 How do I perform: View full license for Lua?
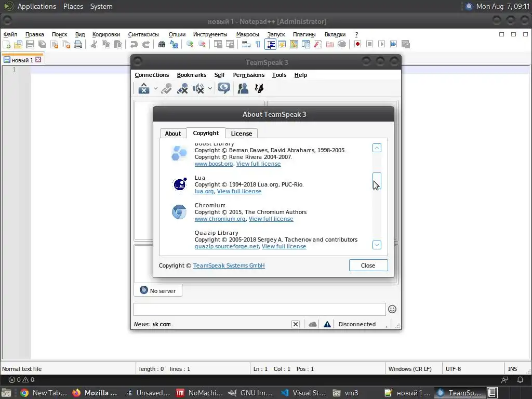pyautogui.click(x=239, y=191)
